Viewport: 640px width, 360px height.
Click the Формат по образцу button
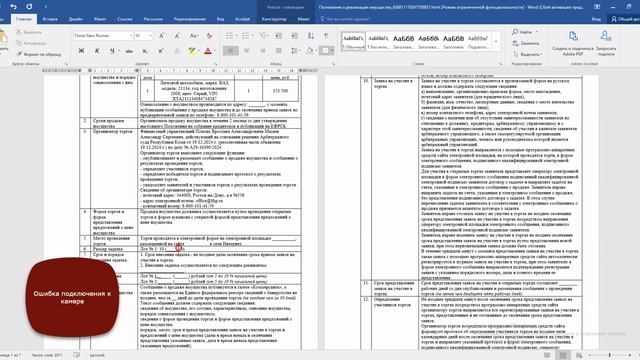tap(39, 54)
